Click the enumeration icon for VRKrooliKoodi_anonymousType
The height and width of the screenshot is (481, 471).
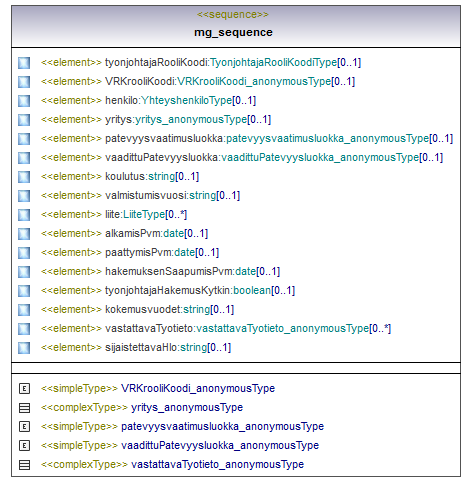click(24, 389)
